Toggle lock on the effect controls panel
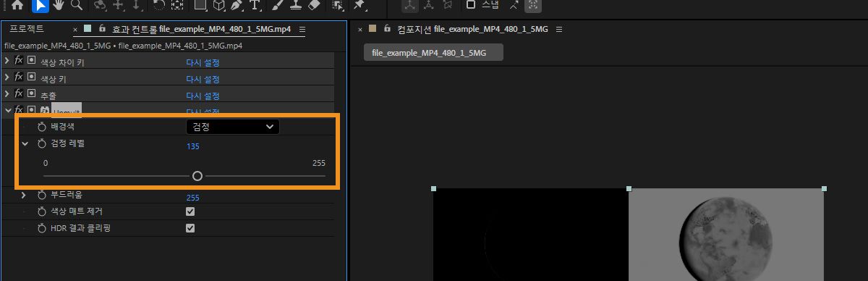This screenshot has height=281, width=868. coord(103,29)
